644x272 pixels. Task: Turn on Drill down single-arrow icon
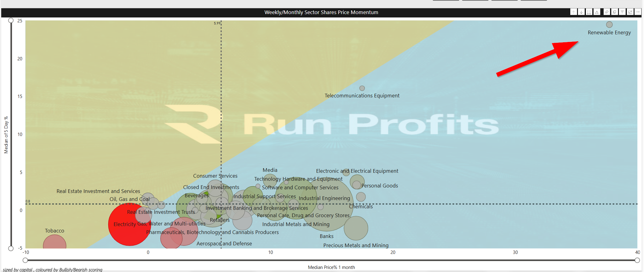pos(581,12)
